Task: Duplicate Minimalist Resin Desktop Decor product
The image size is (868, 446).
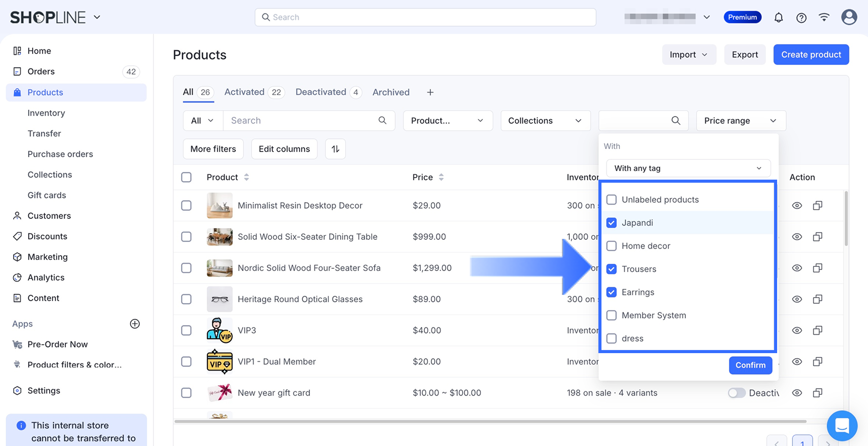Action: (x=817, y=206)
